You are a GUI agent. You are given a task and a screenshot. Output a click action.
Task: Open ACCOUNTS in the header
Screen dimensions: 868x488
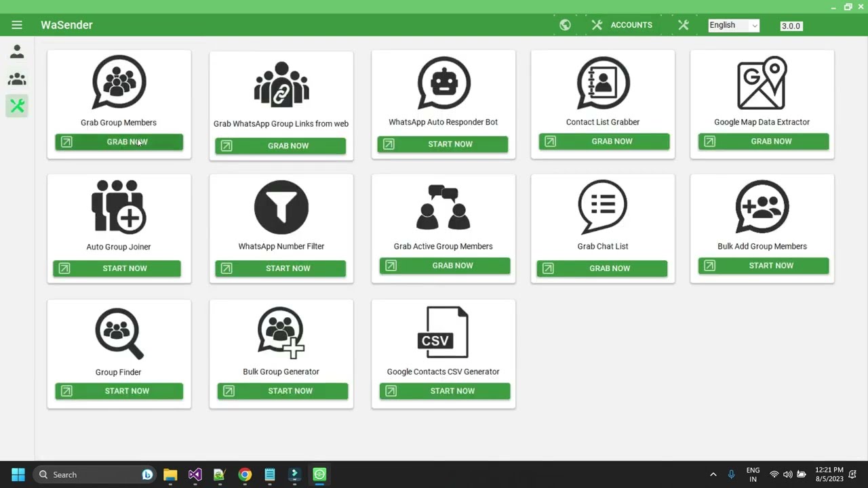[622, 25]
